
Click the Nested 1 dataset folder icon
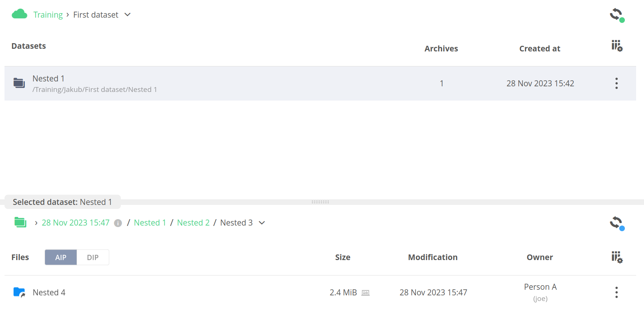(19, 83)
